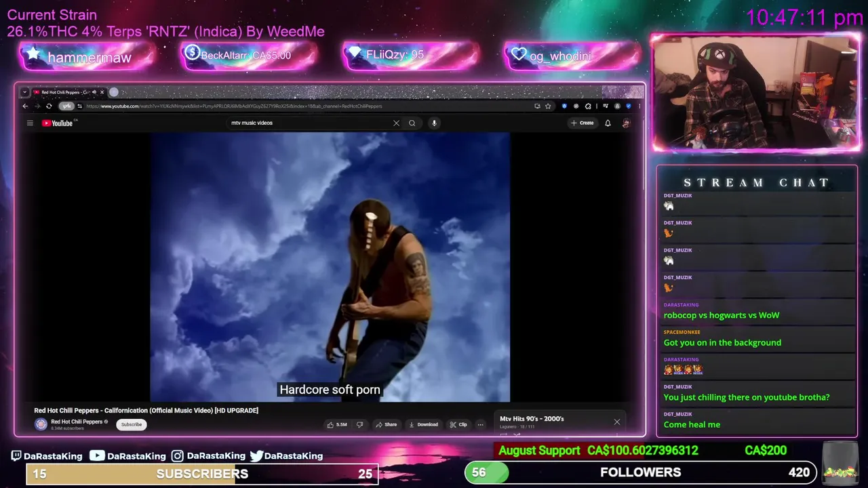Click the FLiiQzy: 95 bits badge
Image resolution: width=868 pixels, height=488 pixels.
[x=411, y=55]
